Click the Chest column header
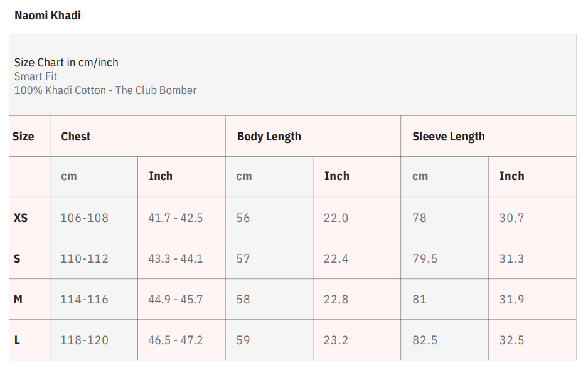 pos(76,137)
